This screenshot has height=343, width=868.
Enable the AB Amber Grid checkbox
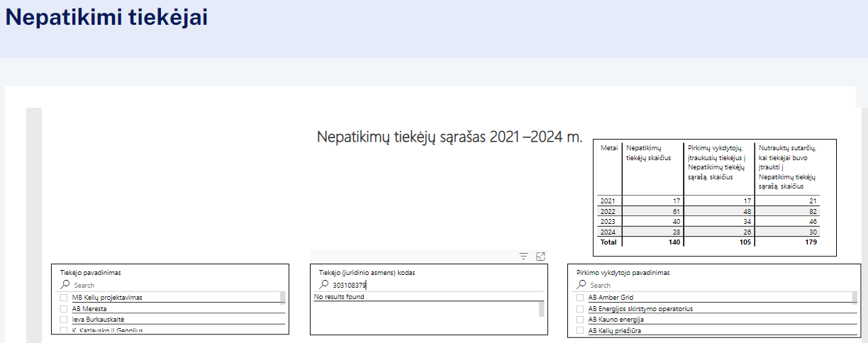point(581,298)
